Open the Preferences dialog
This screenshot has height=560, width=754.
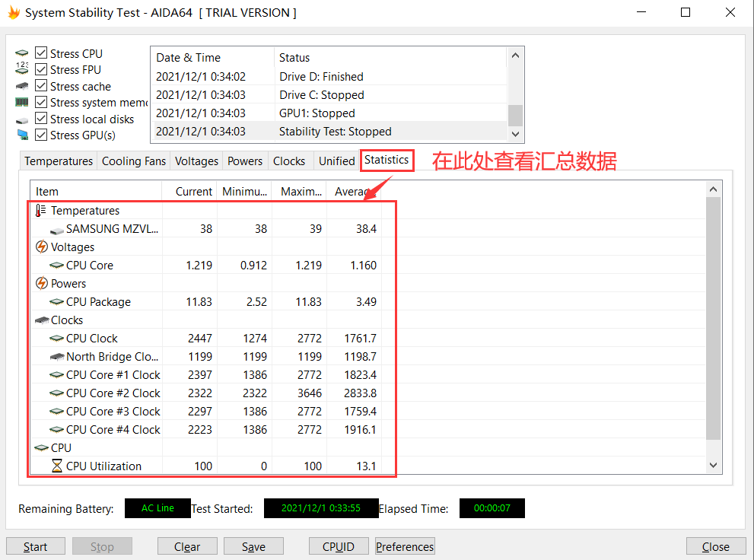[x=405, y=546]
